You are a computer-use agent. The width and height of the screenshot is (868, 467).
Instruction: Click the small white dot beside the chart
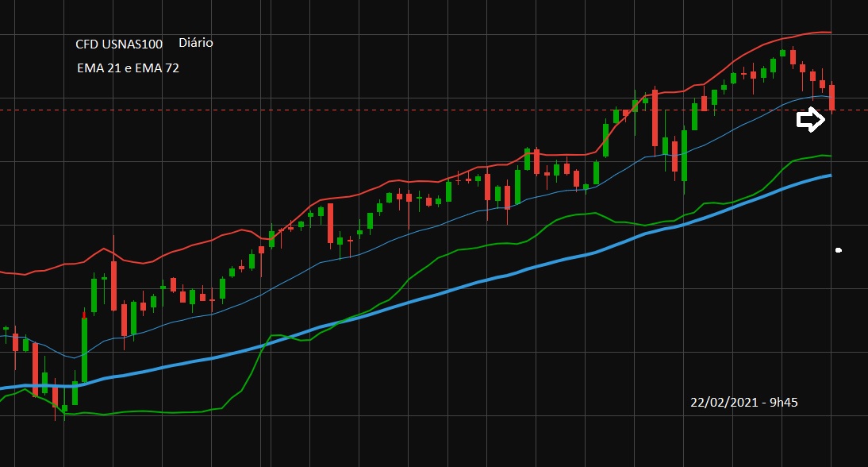[x=839, y=251]
